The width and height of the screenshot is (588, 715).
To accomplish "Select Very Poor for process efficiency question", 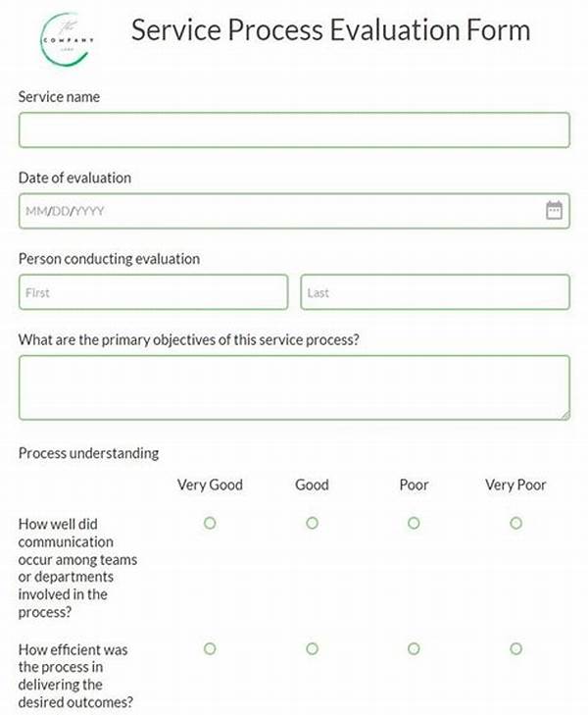I will [x=515, y=649].
